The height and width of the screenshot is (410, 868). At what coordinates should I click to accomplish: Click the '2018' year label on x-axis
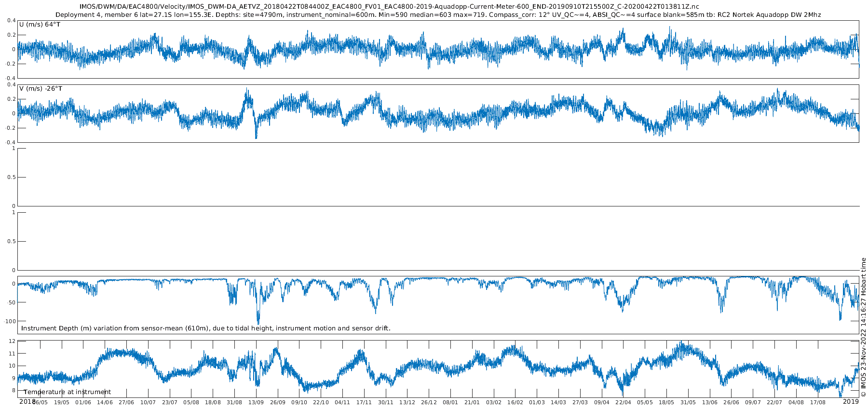(x=27, y=401)
